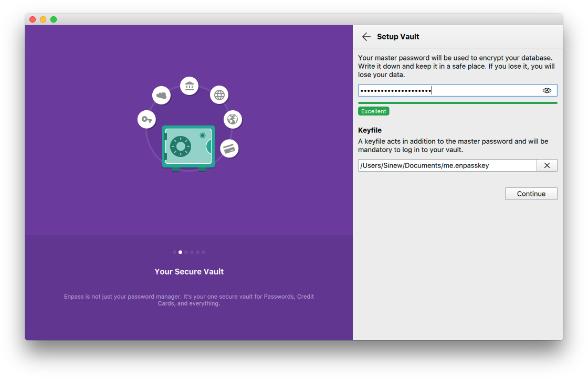Close the window with the red button
This screenshot has width=588, height=379.
(x=33, y=19)
